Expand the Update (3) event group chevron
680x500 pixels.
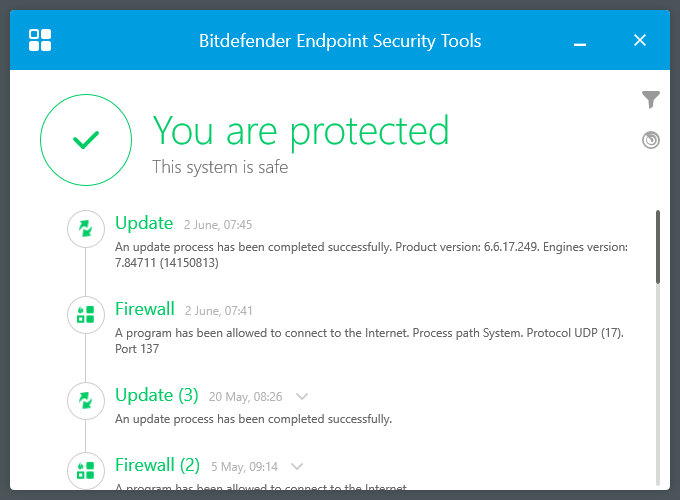[x=302, y=396]
